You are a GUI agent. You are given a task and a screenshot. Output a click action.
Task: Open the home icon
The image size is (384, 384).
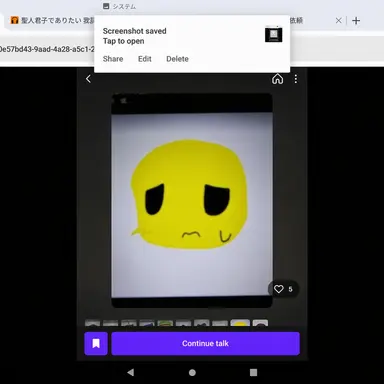pos(278,79)
